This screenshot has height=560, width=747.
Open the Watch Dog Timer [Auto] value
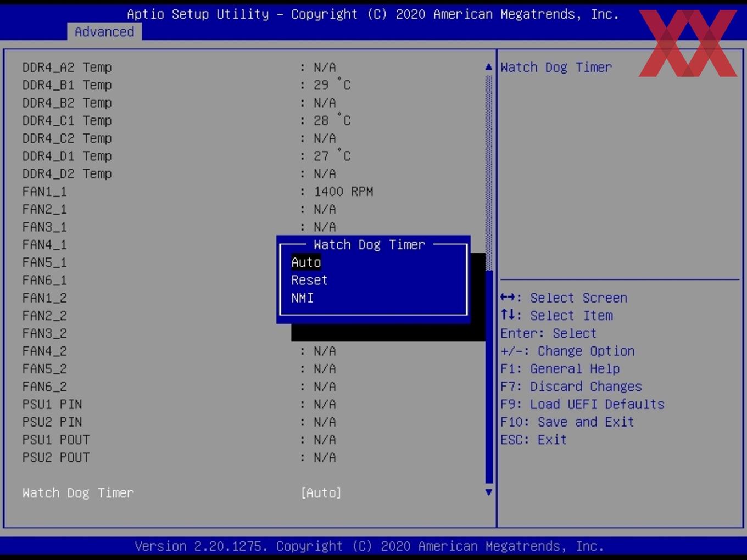321,492
